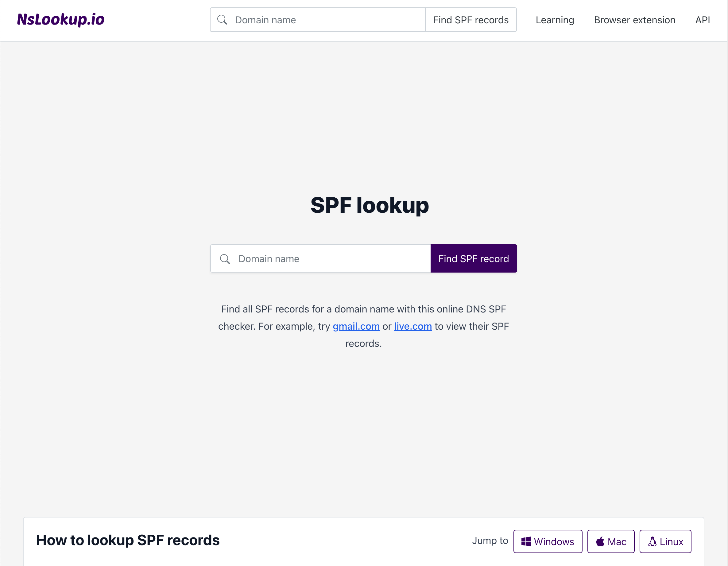Image resolution: width=728 pixels, height=566 pixels.
Task: Jump to the Linux section
Action: [x=666, y=541]
